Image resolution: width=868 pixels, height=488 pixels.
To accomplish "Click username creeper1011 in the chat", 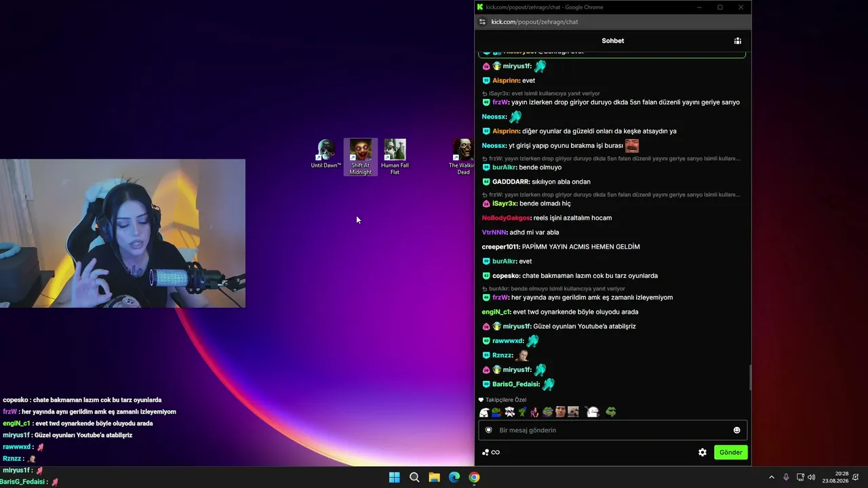I will pyautogui.click(x=500, y=247).
